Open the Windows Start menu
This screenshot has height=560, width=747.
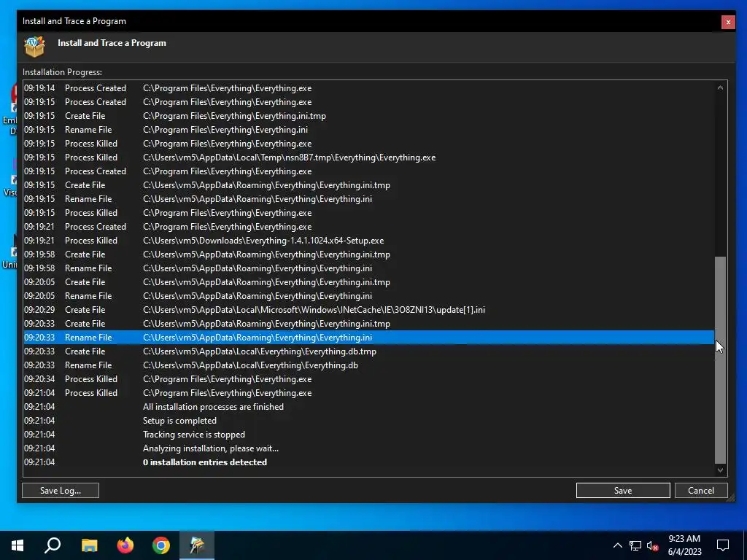point(18,545)
